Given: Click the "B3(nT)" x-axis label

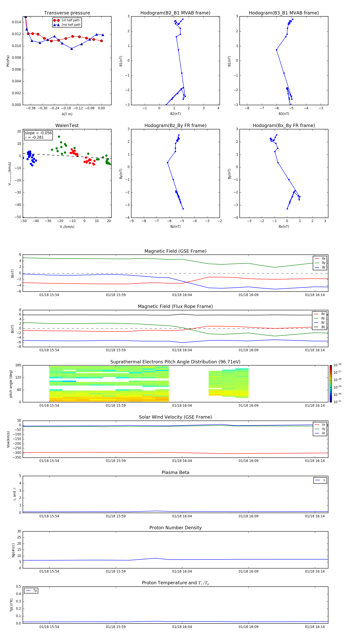Looking at the screenshot, I should click(x=284, y=114).
